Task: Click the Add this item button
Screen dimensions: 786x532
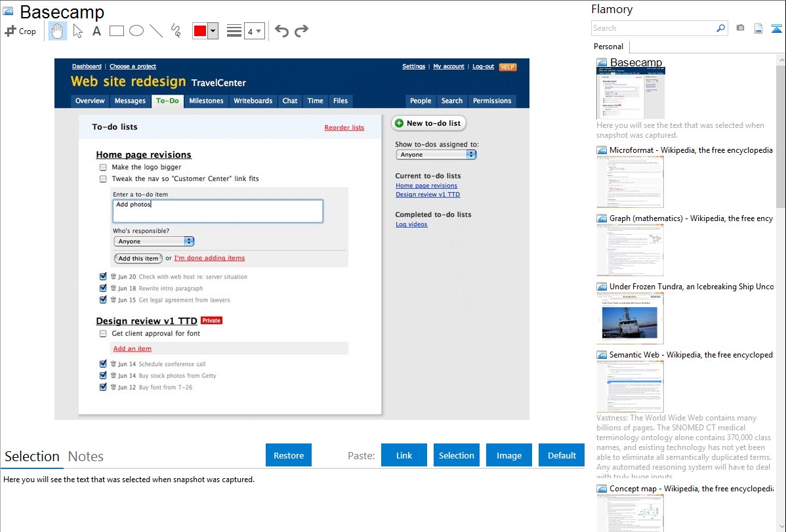Action: tap(138, 258)
